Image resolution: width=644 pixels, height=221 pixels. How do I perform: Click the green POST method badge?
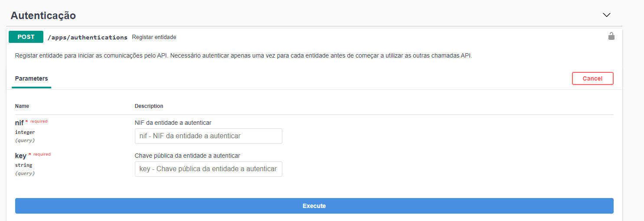pyautogui.click(x=26, y=37)
